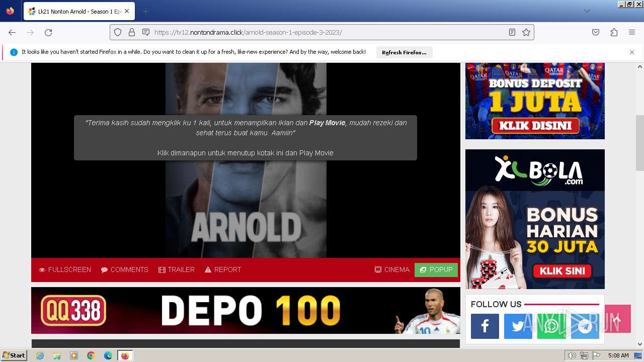The image size is (644, 362).
Task: Toggle Reader View icon in the address bar
Action: (x=512, y=32)
